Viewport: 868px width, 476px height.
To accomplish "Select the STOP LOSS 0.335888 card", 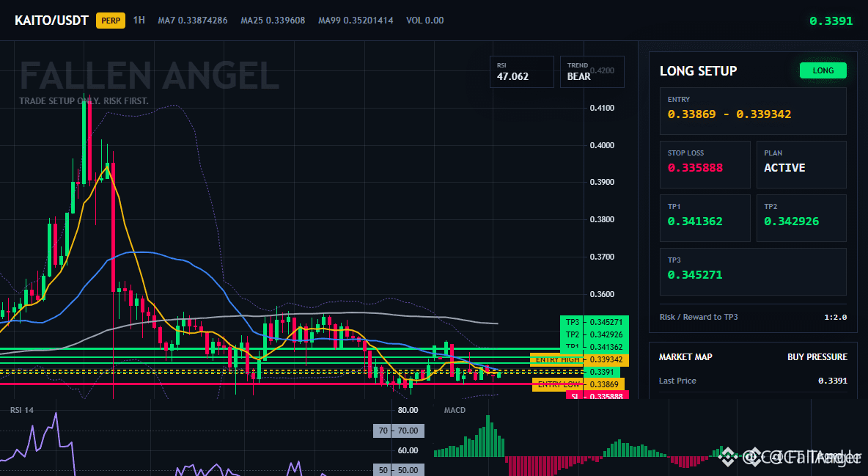I will pyautogui.click(x=705, y=164).
